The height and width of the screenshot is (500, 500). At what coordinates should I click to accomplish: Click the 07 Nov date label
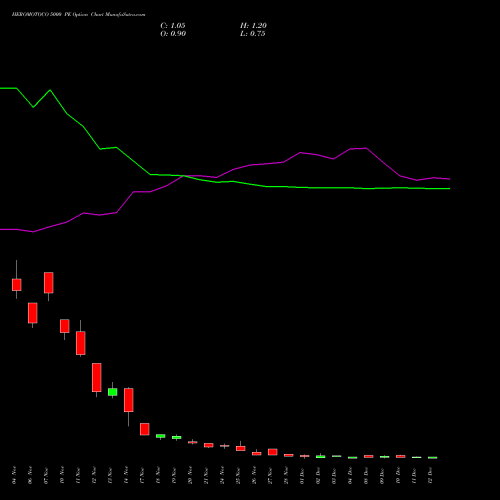46,475
